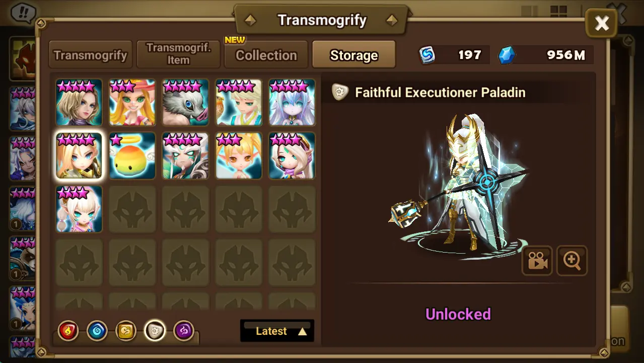The image size is (644, 363).
Task: Select the fire element filter icon
Action: pos(68,331)
